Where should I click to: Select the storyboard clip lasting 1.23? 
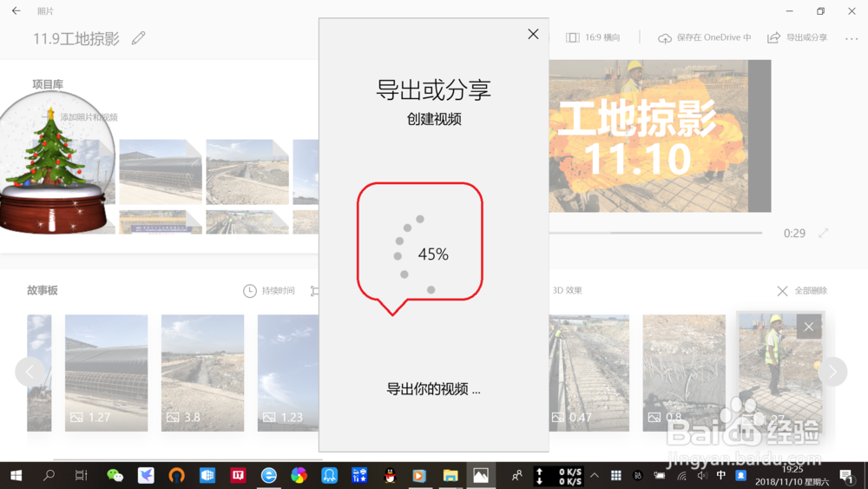click(x=288, y=373)
